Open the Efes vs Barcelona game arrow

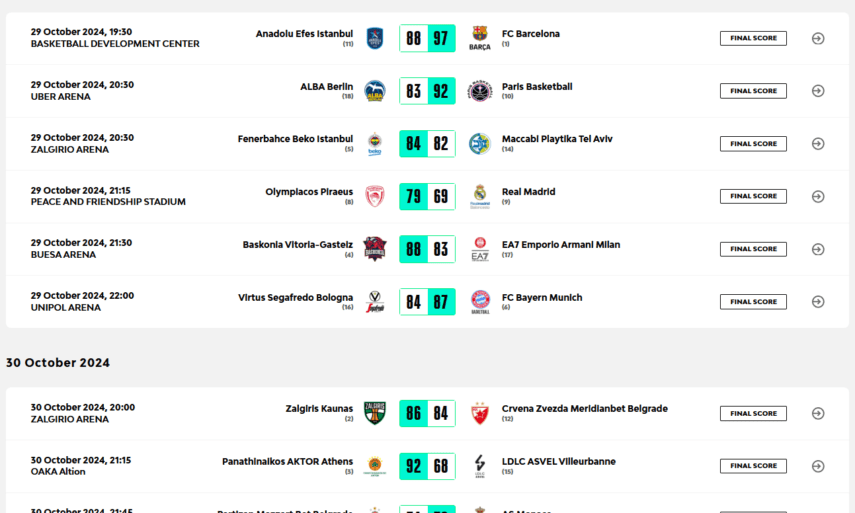(x=818, y=39)
